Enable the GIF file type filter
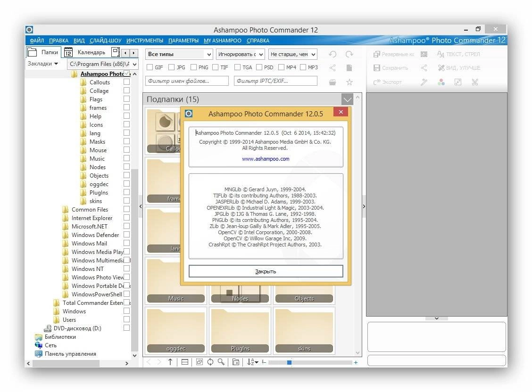Viewport: 532px width, 392px height. (150, 67)
